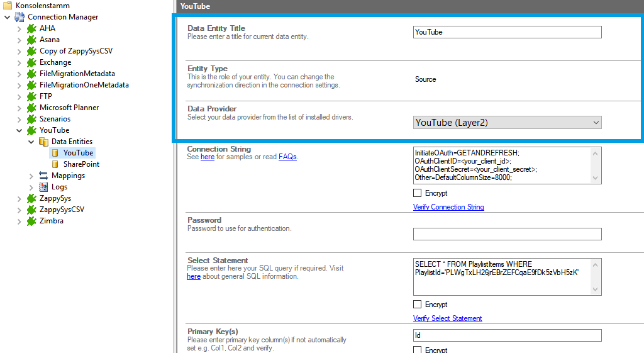Click the Zimbra connection icon
The image size is (644, 353).
31,221
